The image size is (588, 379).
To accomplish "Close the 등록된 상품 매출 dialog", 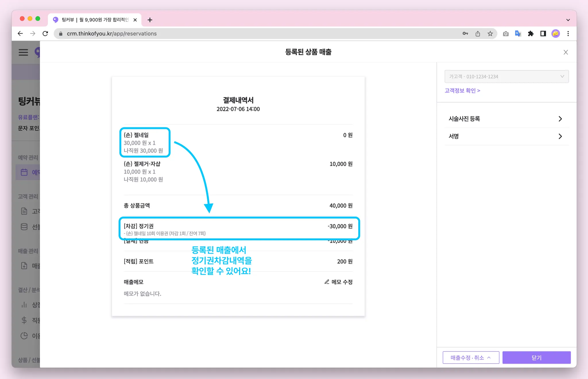I will (x=566, y=52).
